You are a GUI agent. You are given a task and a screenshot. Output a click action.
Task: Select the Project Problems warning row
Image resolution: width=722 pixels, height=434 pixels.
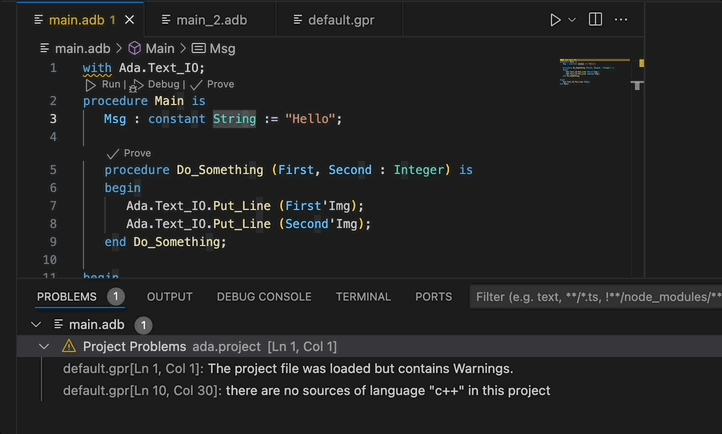tap(369, 347)
